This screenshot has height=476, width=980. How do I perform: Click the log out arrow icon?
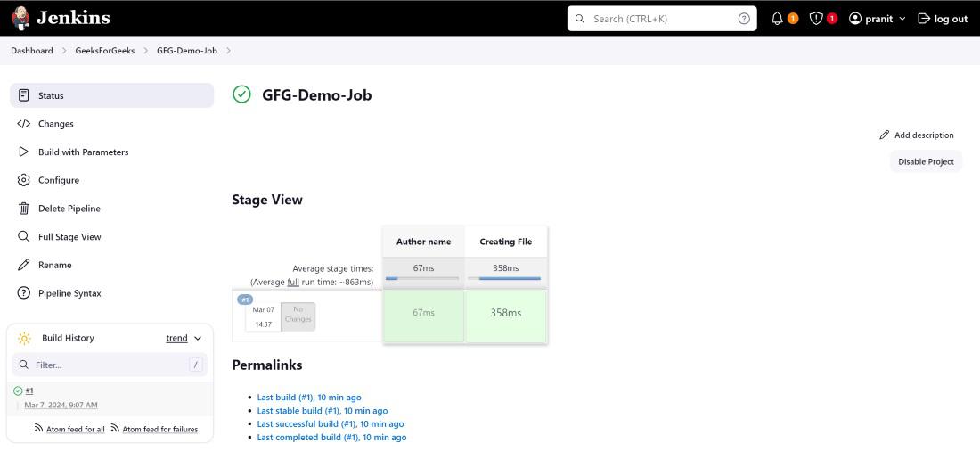coord(924,19)
